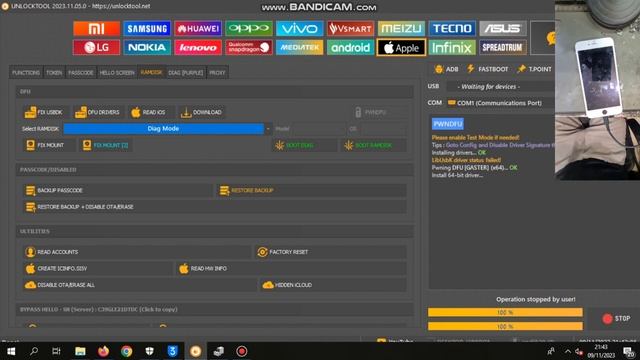Open the USB Waiting for devices dropdown
Screen dimensions: 640x360
pyautogui.click(x=500, y=87)
